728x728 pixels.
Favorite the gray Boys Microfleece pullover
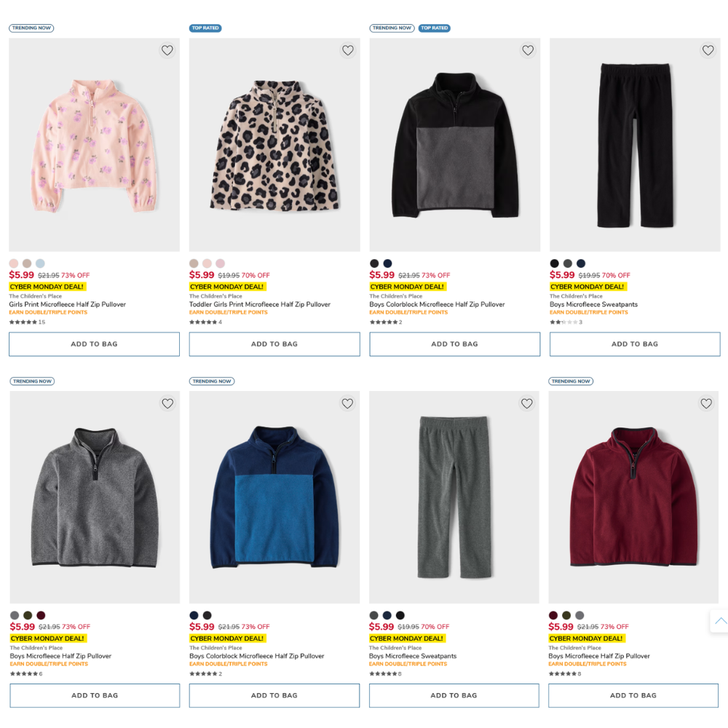point(167,403)
